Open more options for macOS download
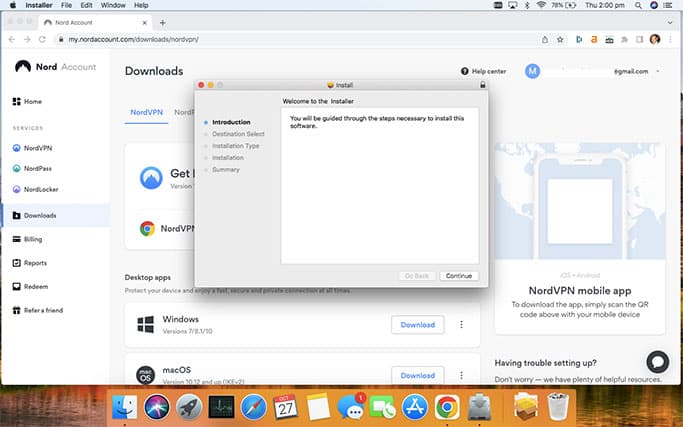Screen dimensions: 683x427 461,375
